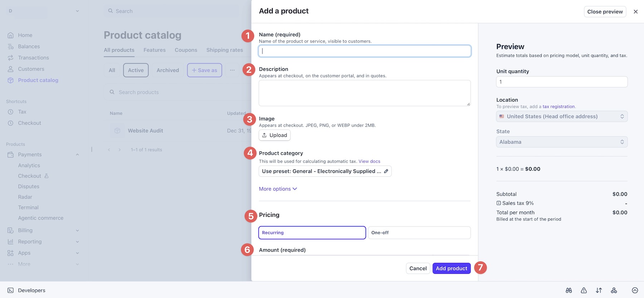Viewport: 644px width, 298px height.
Task: Expand the Apps sidebar section
Action: (x=77, y=253)
